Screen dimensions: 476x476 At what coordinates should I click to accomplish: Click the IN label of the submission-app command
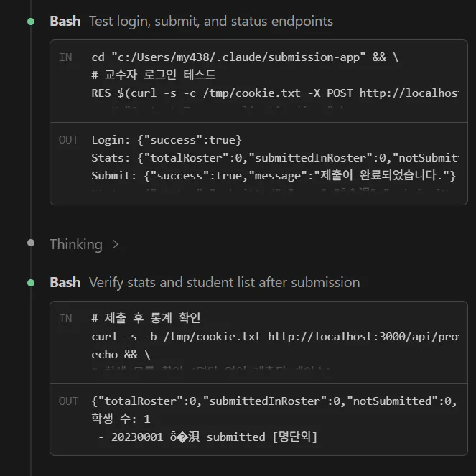[65, 57]
